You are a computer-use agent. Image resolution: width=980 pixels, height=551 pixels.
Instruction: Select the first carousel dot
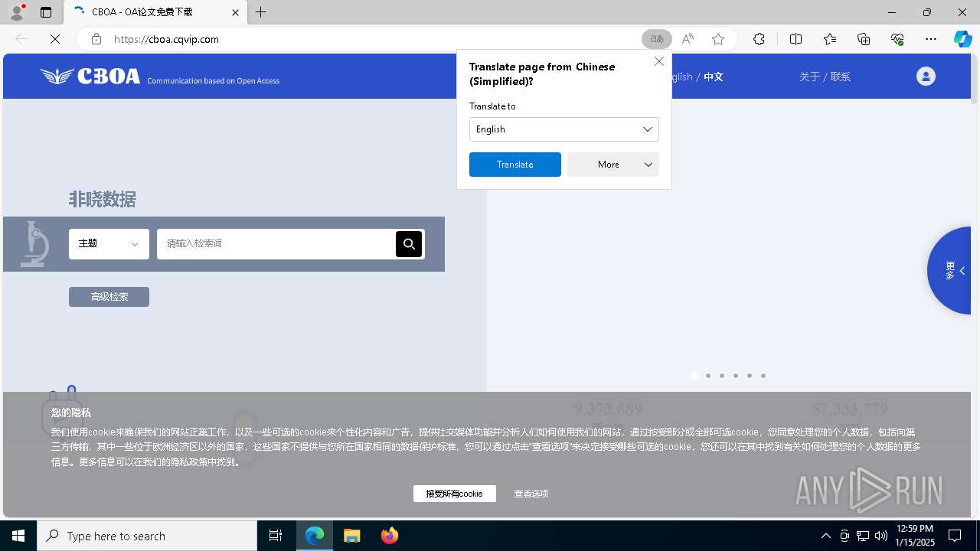(694, 376)
